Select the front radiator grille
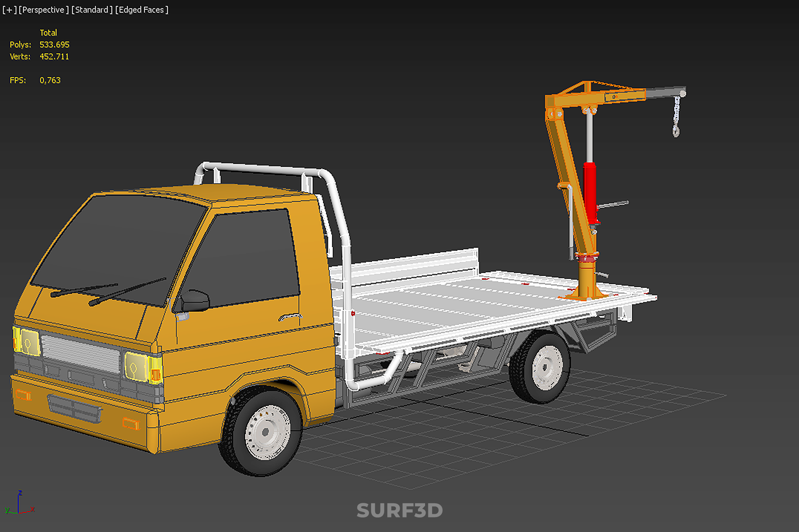This screenshot has width=799, height=532. [x=81, y=354]
